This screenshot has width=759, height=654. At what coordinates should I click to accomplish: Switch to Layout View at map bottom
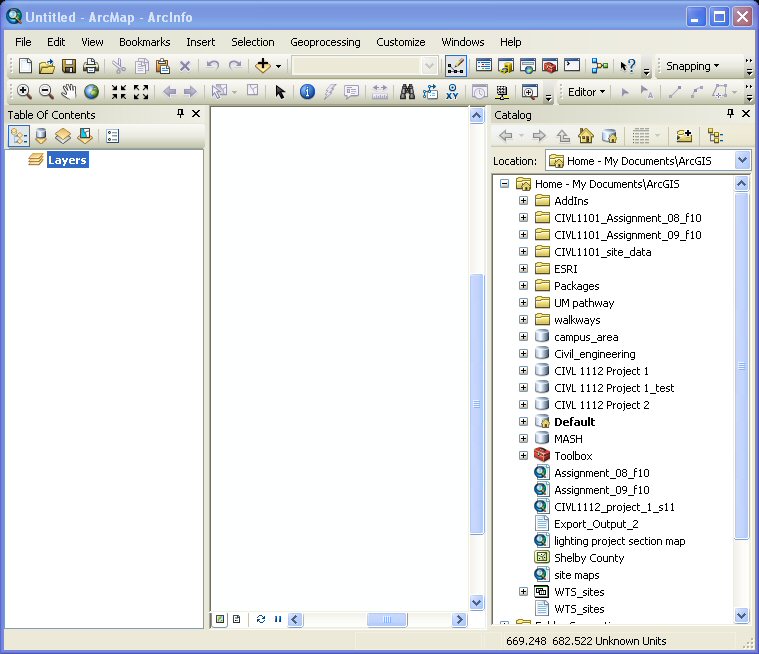pyautogui.click(x=236, y=619)
